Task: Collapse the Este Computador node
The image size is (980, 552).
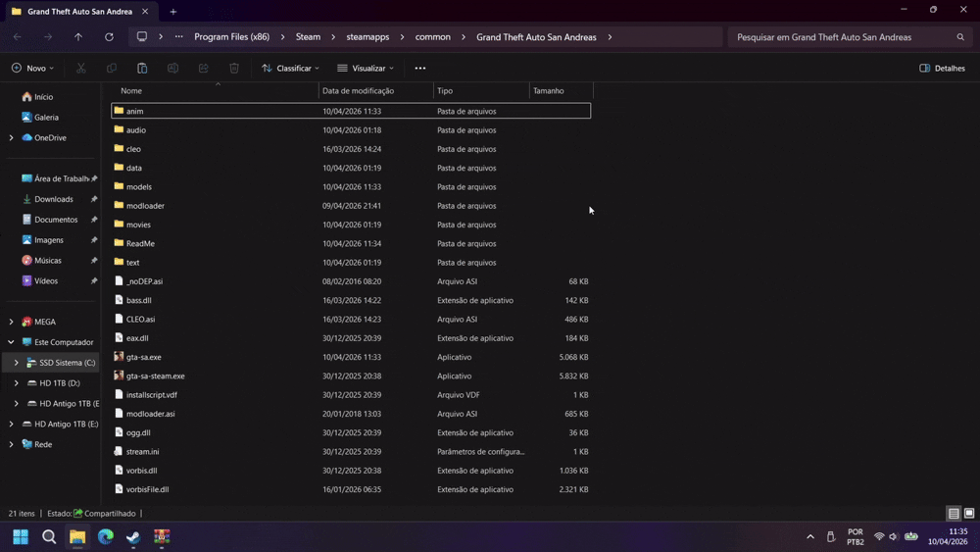Action: pos(11,342)
